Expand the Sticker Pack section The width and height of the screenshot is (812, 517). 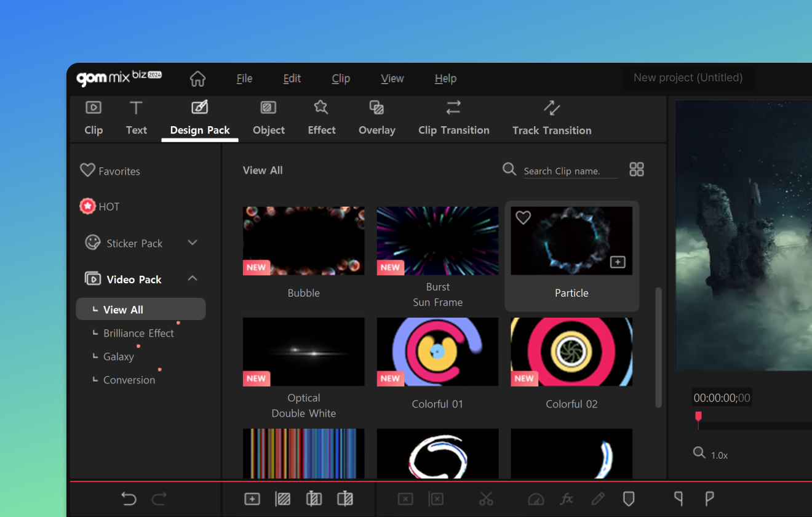(193, 242)
